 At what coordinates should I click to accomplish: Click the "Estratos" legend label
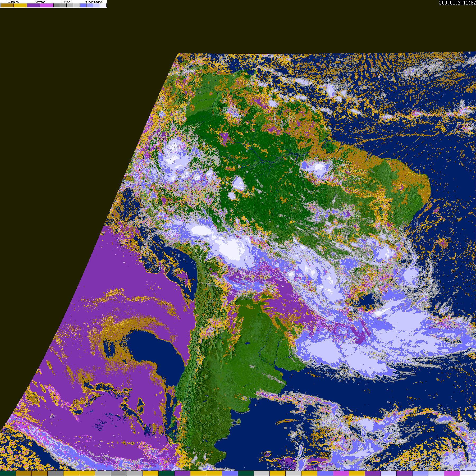coord(40,2)
